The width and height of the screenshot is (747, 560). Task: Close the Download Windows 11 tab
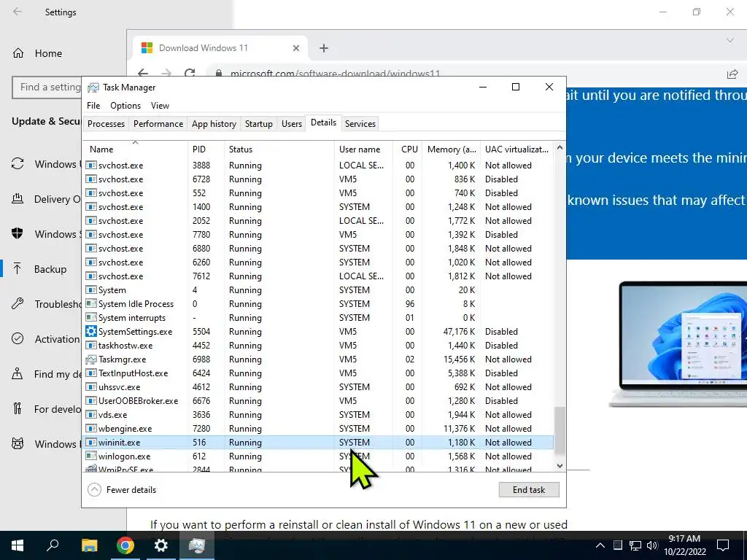coord(296,48)
